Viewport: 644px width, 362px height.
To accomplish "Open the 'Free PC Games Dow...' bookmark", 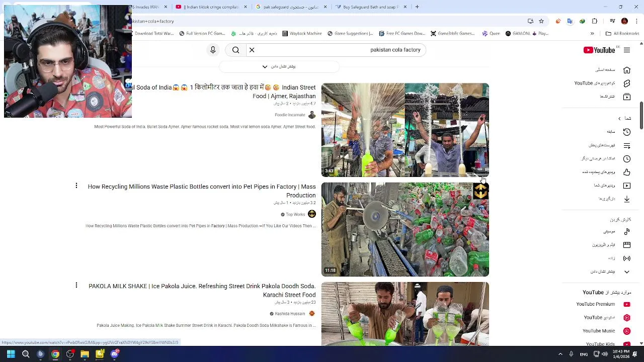I will (401, 34).
